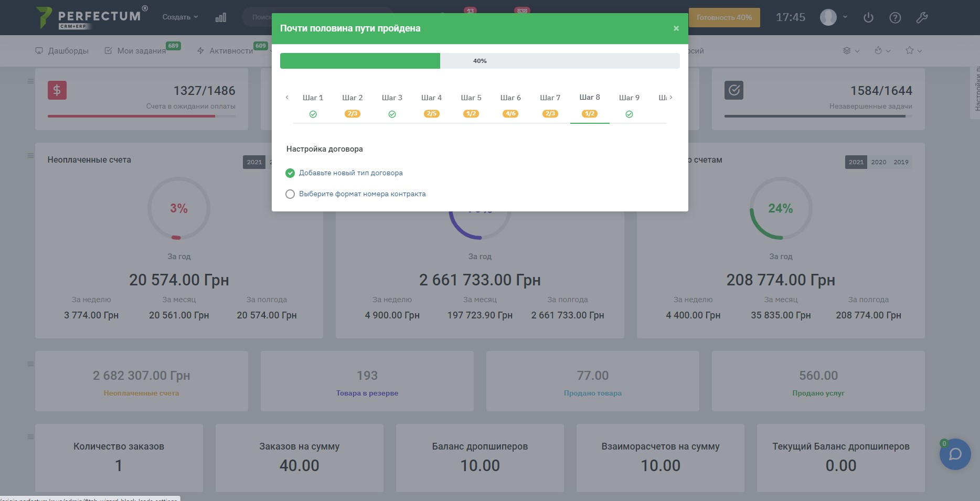Open the wrench settings icon
The width and height of the screenshot is (980, 501).
(x=922, y=17)
